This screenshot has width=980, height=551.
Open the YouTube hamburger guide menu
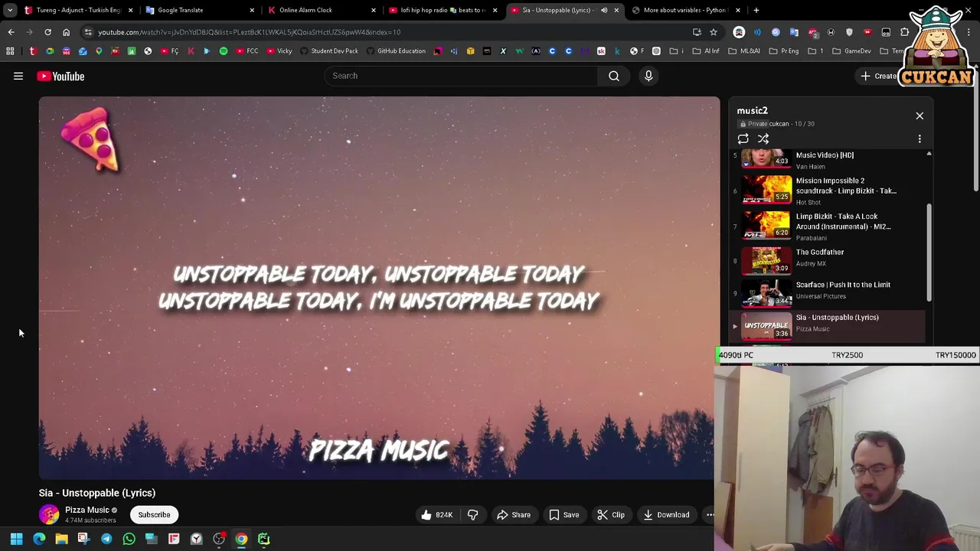click(18, 76)
